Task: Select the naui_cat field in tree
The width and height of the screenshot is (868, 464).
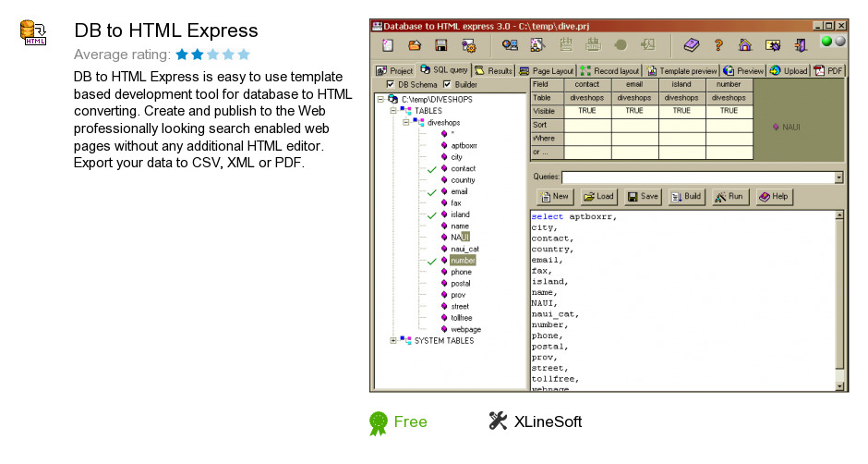Action: tap(464, 249)
